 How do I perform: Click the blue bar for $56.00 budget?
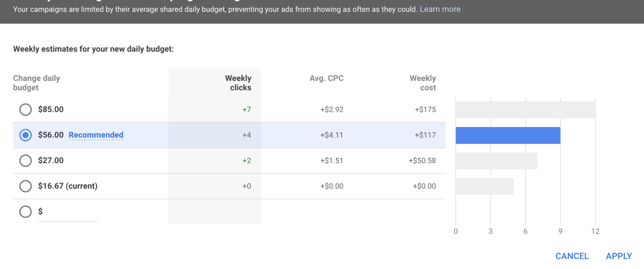(508, 135)
